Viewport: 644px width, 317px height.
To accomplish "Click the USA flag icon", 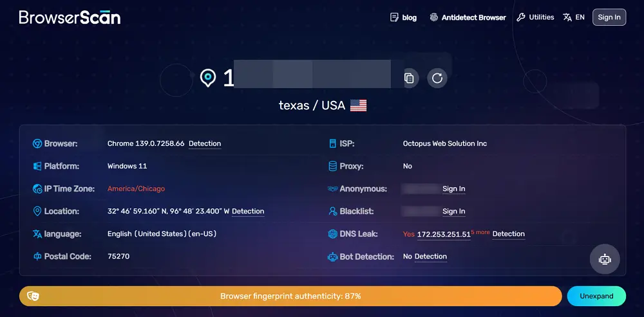I will tap(359, 105).
